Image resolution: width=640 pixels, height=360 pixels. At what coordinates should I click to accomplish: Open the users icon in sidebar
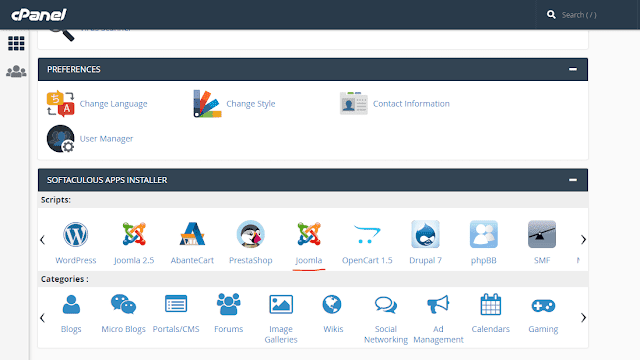coord(16,72)
